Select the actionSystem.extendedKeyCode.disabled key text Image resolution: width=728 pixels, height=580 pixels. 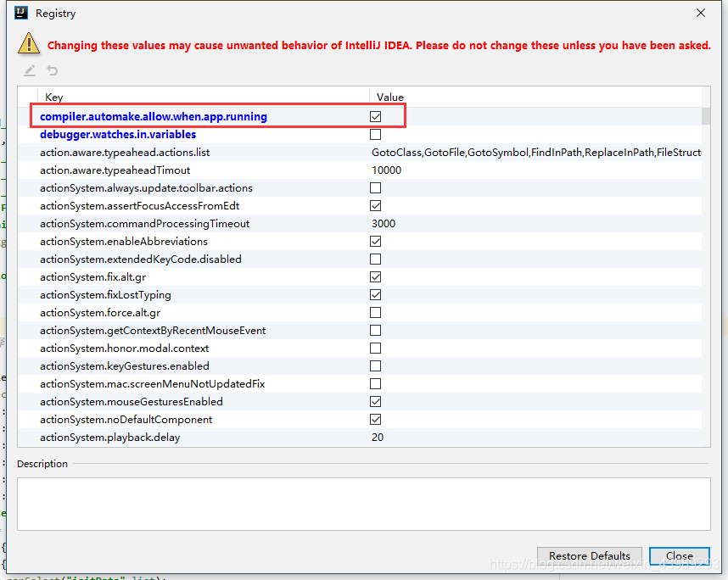141,259
